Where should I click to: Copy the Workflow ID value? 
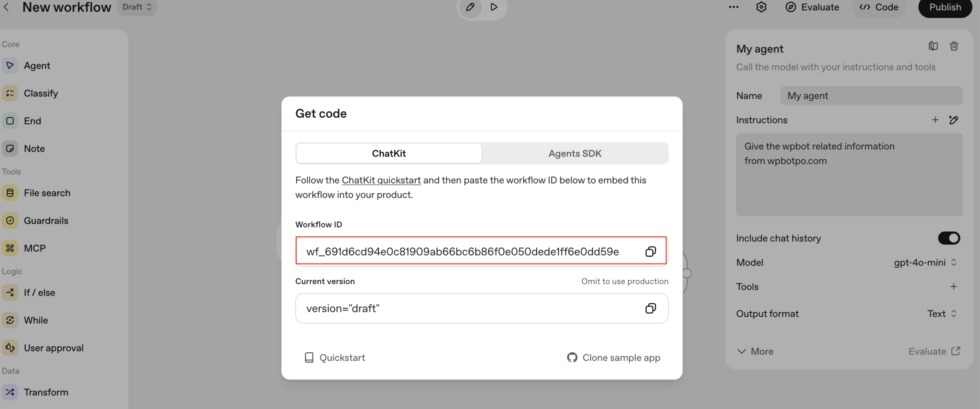click(650, 252)
